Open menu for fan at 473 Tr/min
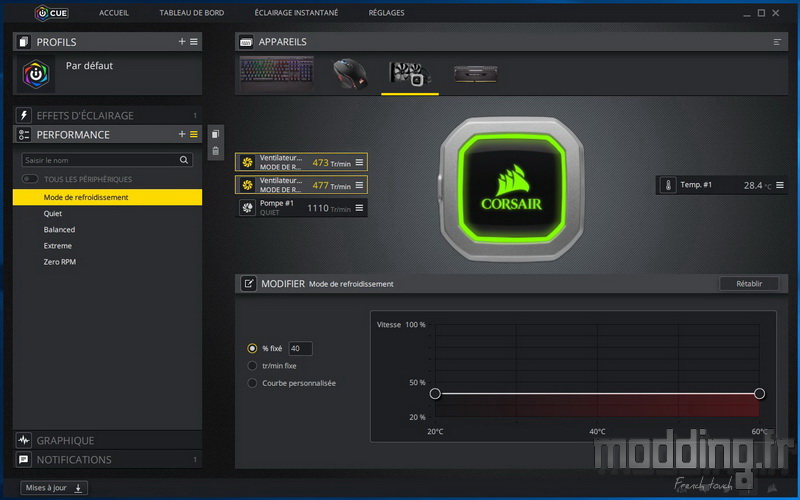 (x=359, y=162)
